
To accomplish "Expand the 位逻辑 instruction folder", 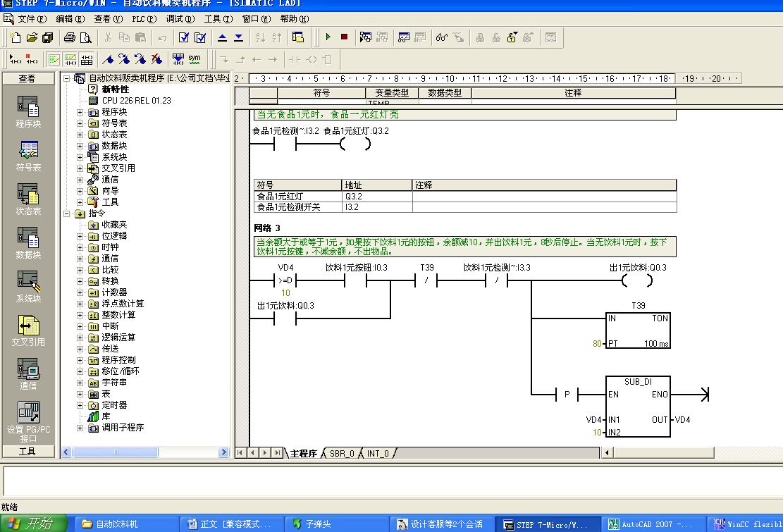I will (80, 236).
